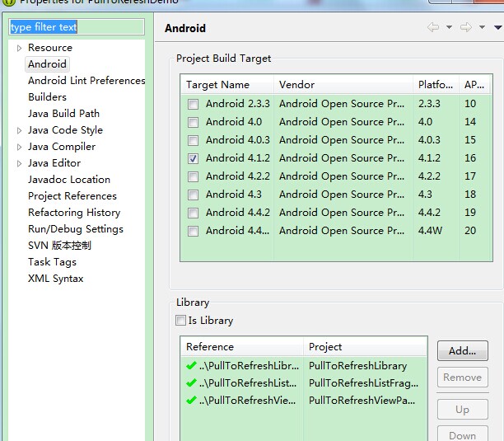Open the XML Syntax page
Image resolution: width=504 pixels, height=441 pixels.
pyautogui.click(x=56, y=279)
